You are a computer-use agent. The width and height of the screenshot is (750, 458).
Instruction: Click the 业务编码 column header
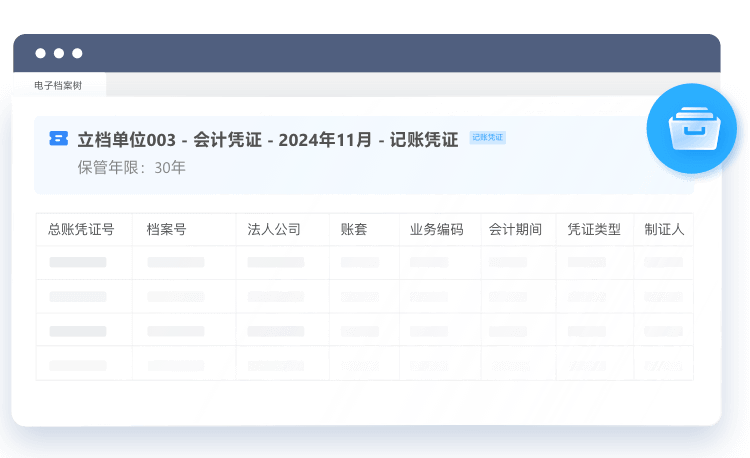coord(437,229)
